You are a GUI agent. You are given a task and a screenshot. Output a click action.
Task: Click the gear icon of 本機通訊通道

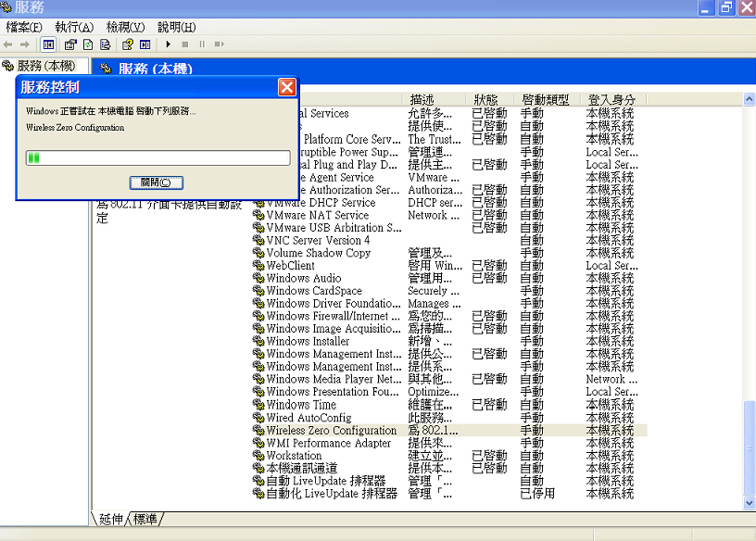point(258,468)
